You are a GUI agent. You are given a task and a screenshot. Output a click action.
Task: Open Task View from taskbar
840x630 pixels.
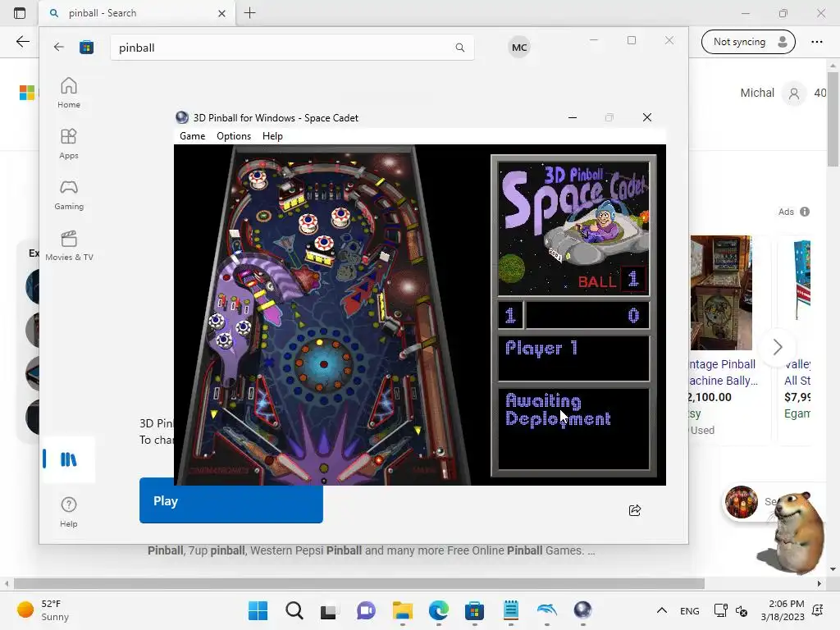(x=328, y=610)
